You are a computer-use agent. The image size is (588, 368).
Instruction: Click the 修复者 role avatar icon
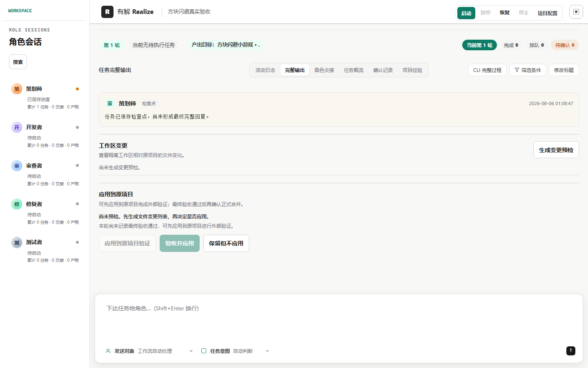tap(17, 204)
